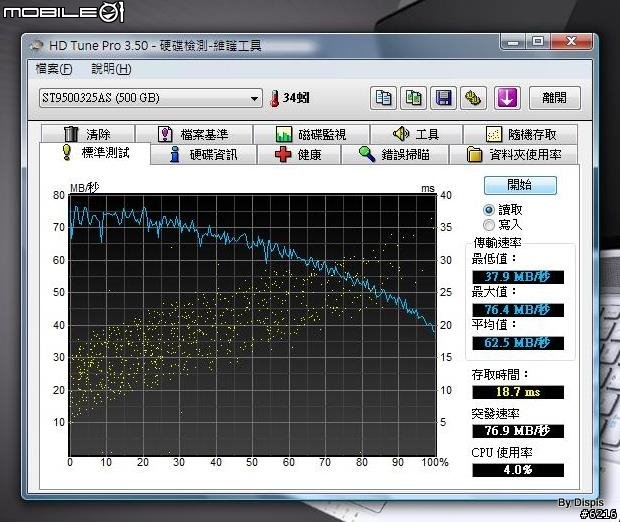This screenshot has height=522, width=620.
Task: Minimize the HD Tune Pro window
Action: 513,42
